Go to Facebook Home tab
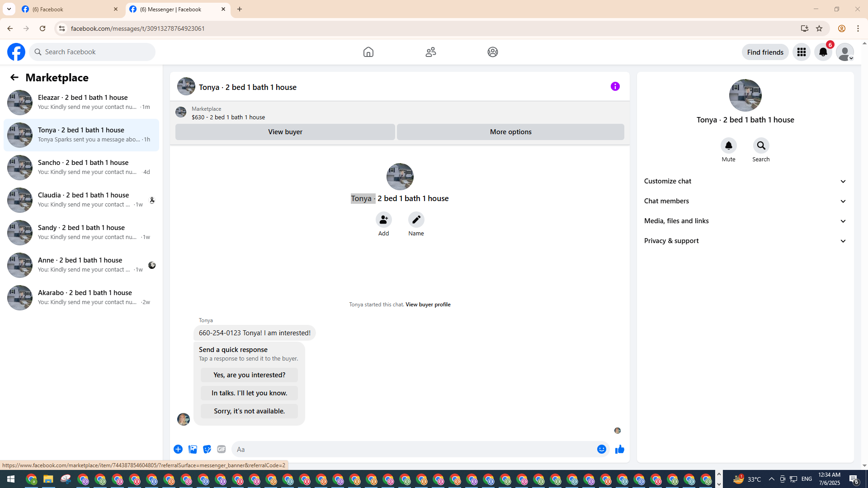The height and width of the screenshot is (488, 868). tap(368, 52)
